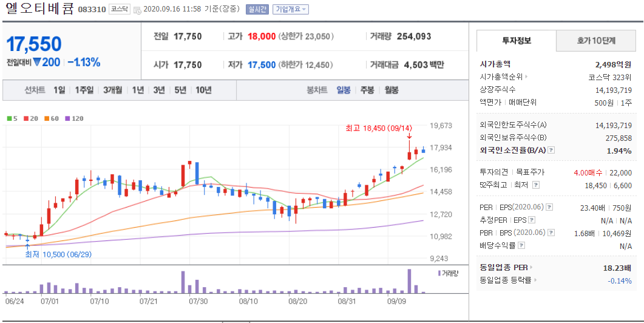
Task: Select the 주봉 candlestick chart
Action: click(367, 90)
